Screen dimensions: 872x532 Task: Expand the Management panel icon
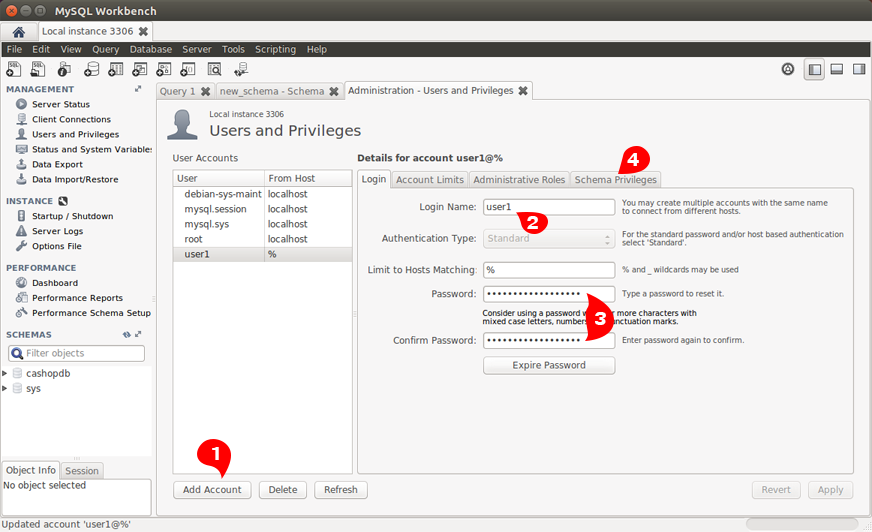138,89
